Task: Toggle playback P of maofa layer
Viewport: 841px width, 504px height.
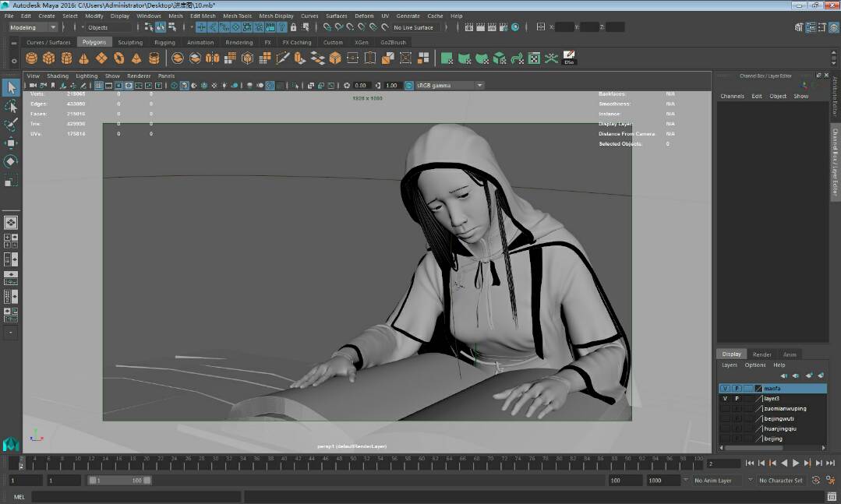Action: pos(737,388)
